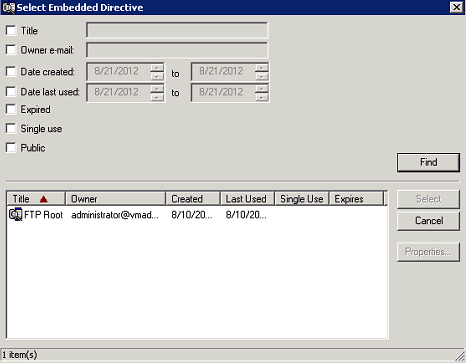Click the Expires column header
The height and width of the screenshot is (363, 467).
pos(356,199)
